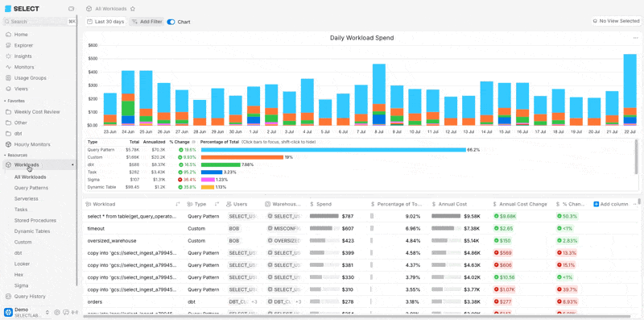Sort by the Workload column sort icon
This screenshot has width=644, height=320.
178,204
